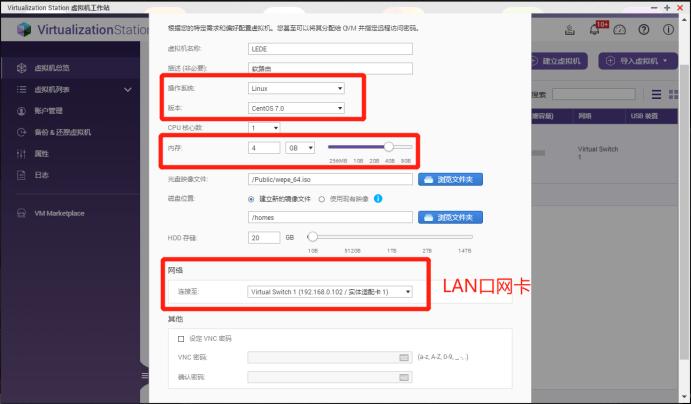Screen dimensions: 692x404
Task: Click the 虚拟机名称 field containing LEDE
Action: [330, 49]
